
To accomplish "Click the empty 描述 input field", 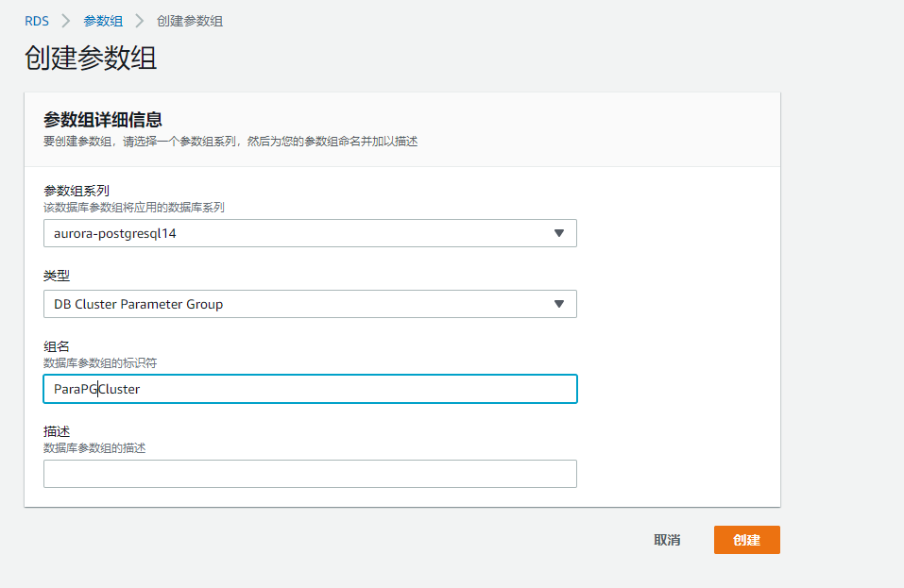I will tap(310, 474).
